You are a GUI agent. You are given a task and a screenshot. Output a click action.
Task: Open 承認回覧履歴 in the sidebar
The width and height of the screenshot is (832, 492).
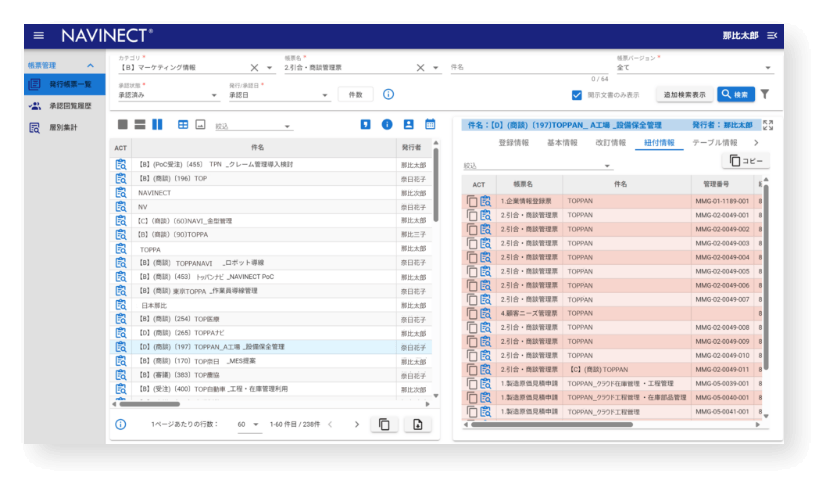click(x=65, y=106)
